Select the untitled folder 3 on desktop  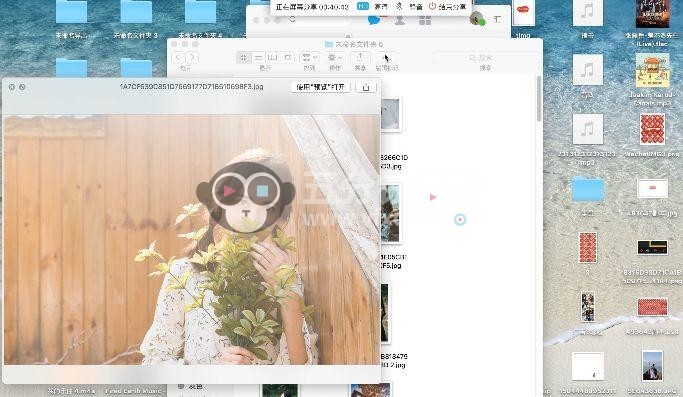(136, 11)
